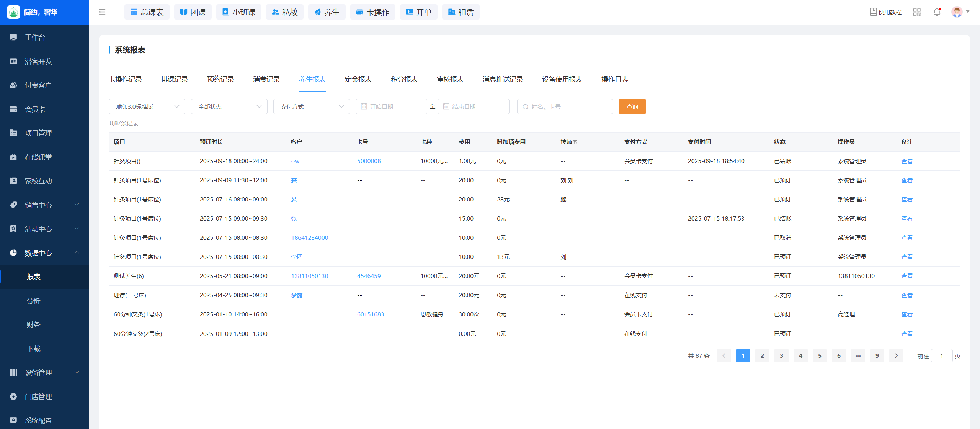Open the 支付方式 payment filter dropdown
This screenshot has height=429, width=980.
click(312, 106)
